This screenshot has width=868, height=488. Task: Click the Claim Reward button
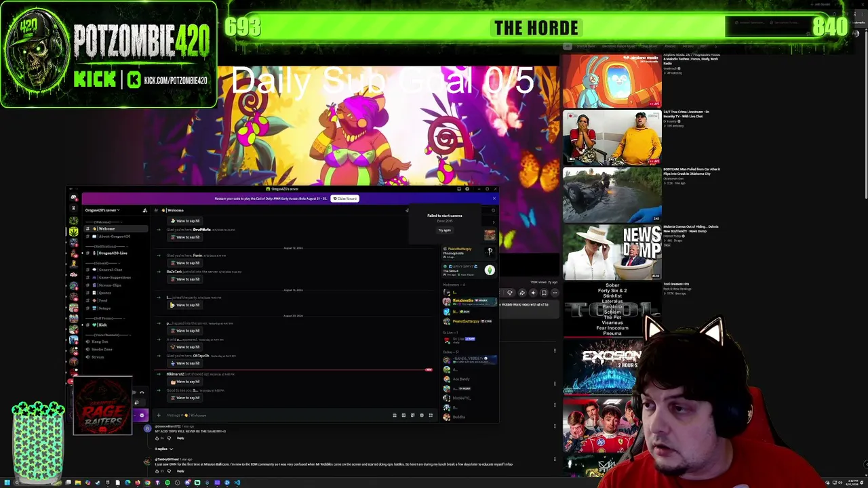pos(345,199)
